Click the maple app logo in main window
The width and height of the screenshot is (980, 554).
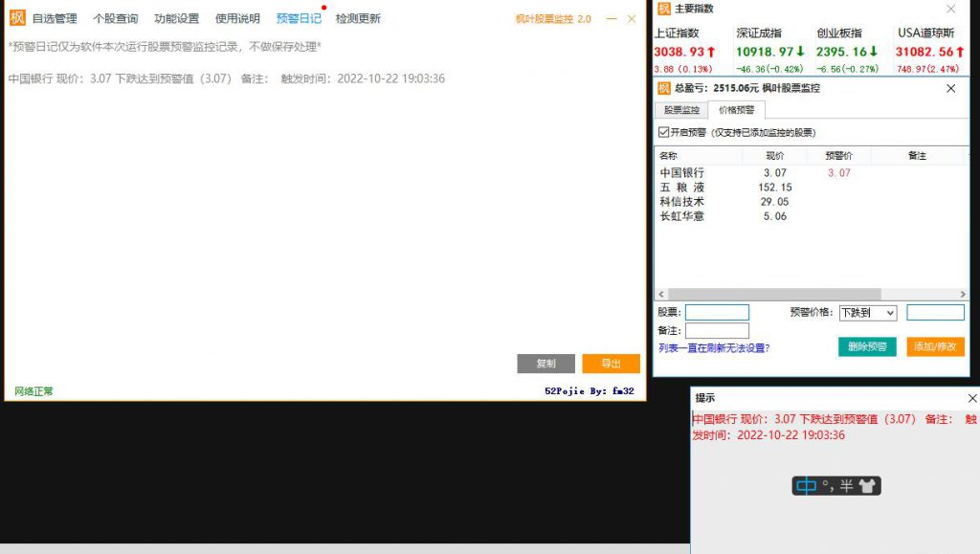[x=17, y=18]
